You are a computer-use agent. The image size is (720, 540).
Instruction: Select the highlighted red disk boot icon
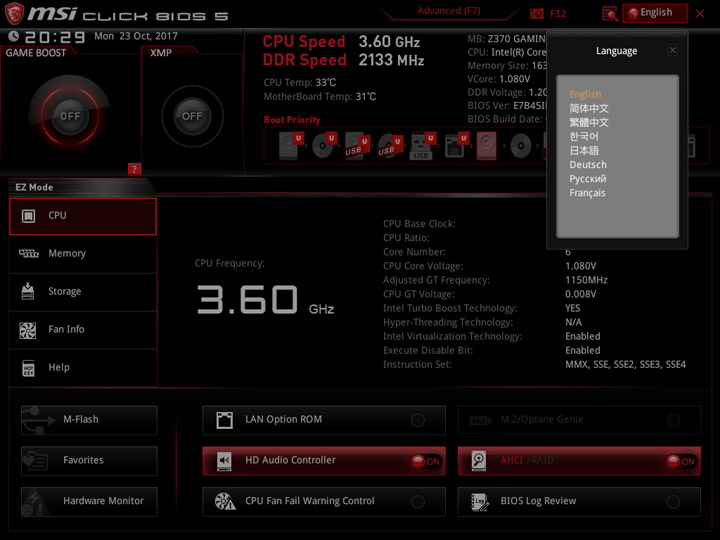(486, 146)
